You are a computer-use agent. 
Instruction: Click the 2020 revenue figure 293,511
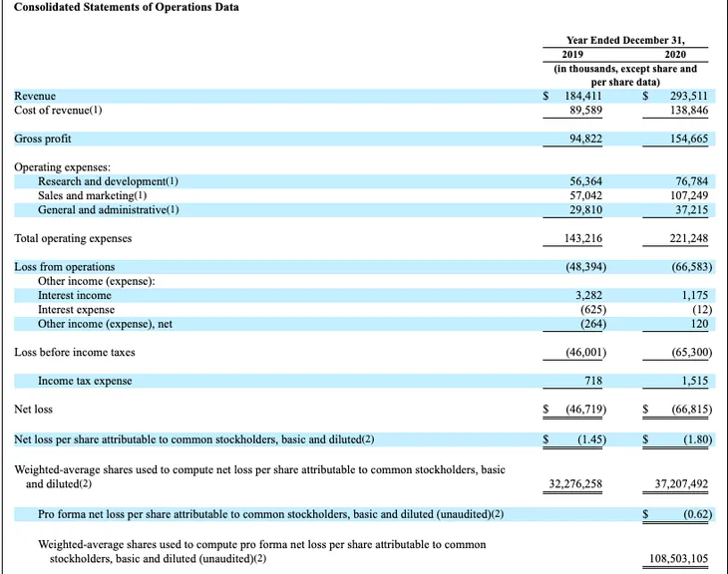coord(688,96)
